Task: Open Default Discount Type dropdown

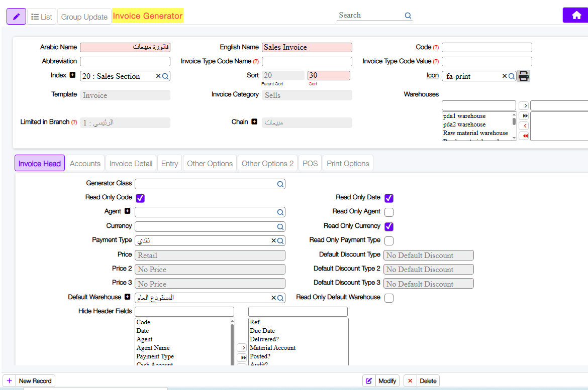Action: 429,255
